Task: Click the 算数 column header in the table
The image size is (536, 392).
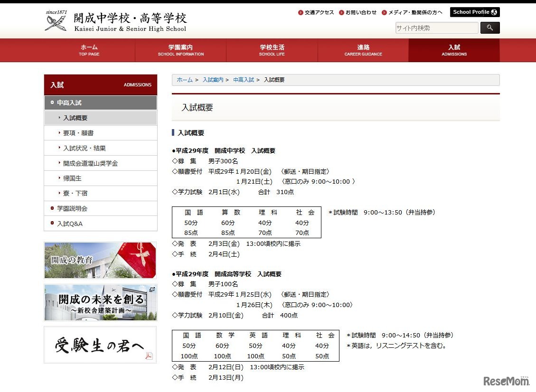Action: [231, 212]
